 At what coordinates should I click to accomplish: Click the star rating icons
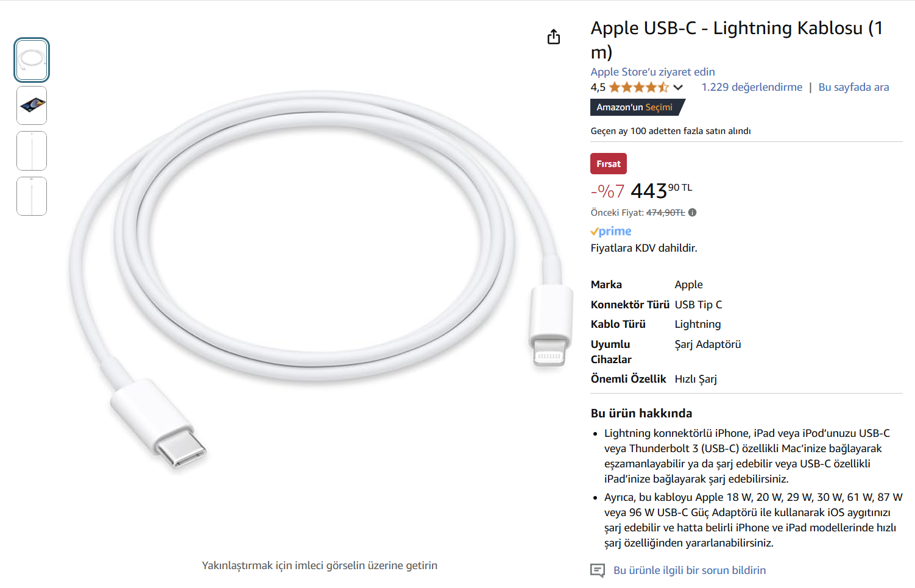[x=638, y=87]
